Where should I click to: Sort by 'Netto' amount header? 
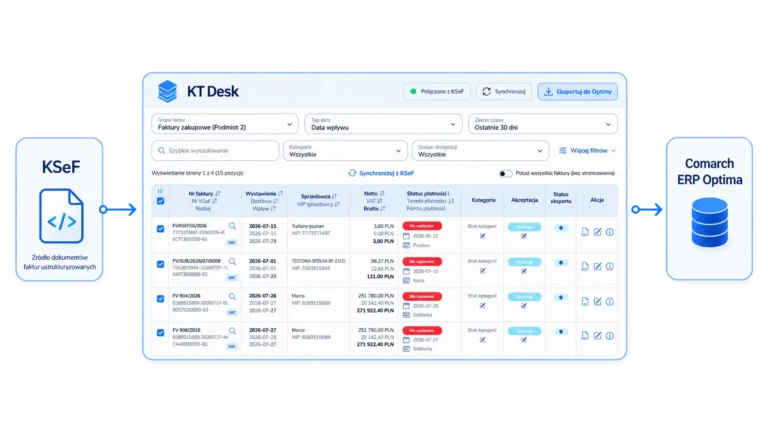click(x=374, y=194)
